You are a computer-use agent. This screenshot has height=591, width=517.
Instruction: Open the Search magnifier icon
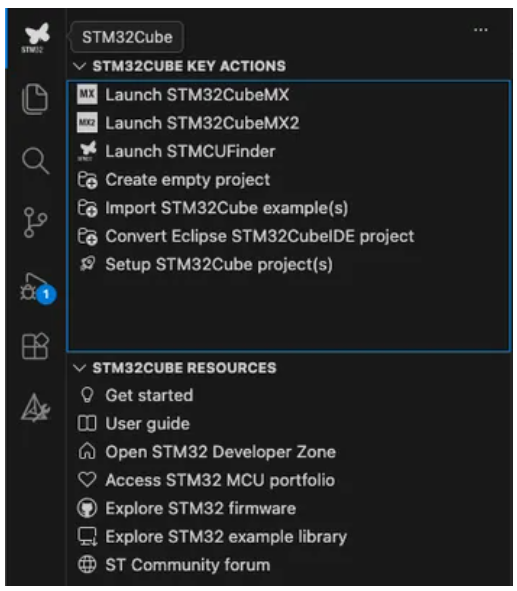click(35, 160)
